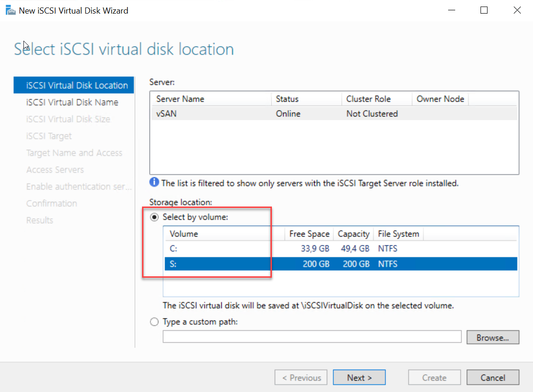Sort servers by the Cluster Role column

coord(377,99)
